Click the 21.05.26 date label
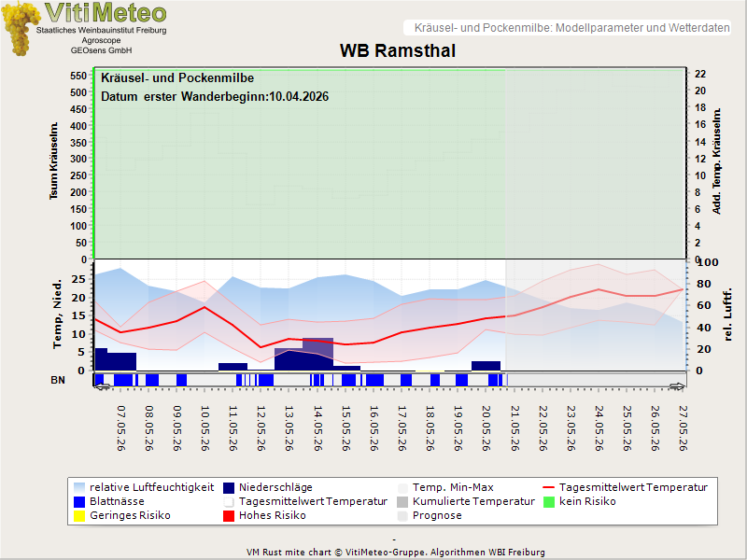747x560 pixels. click(x=514, y=428)
